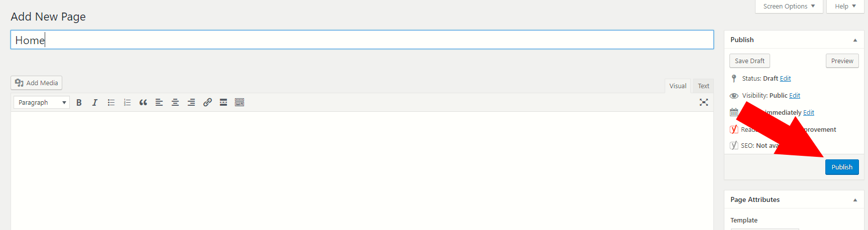Expand the Screen Options panel
Screen dimensions: 868x230
(x=789, y=7)
